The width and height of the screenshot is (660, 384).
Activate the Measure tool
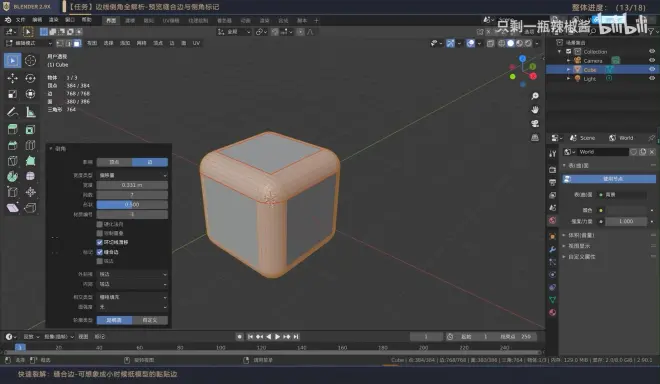(30, 112)
